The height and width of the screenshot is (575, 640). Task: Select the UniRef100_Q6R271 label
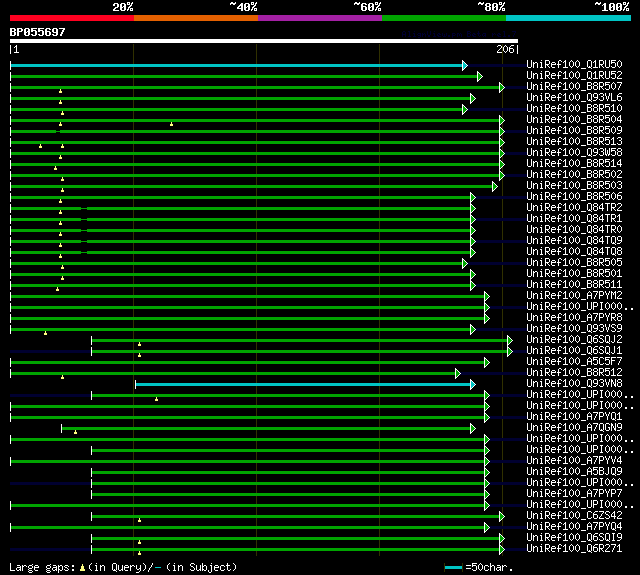(574, 549)
